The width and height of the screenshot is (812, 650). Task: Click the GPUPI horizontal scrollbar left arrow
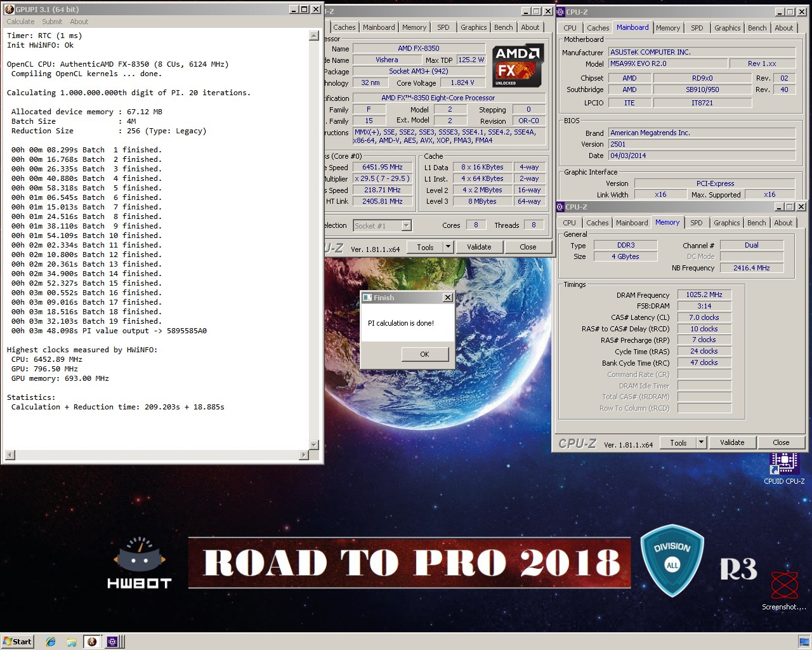tap(9, 454)
